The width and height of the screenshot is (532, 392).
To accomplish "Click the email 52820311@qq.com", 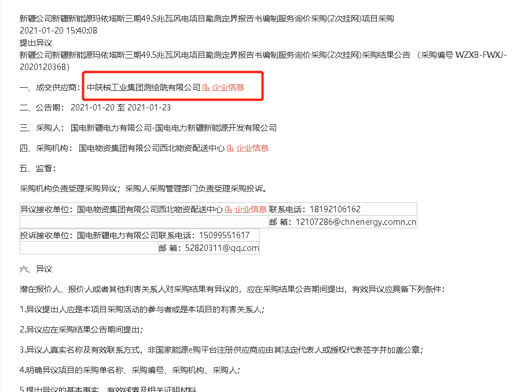I will (x=222, y=248).
